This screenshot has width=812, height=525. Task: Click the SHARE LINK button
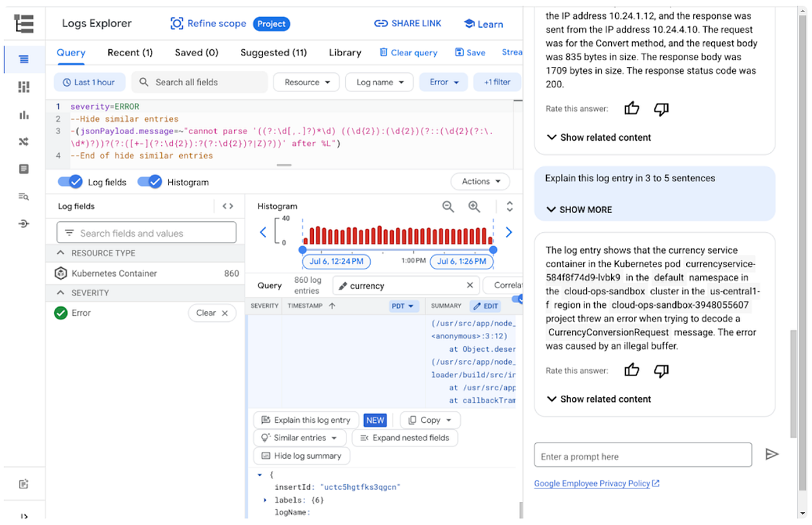[x=408, y=23]
